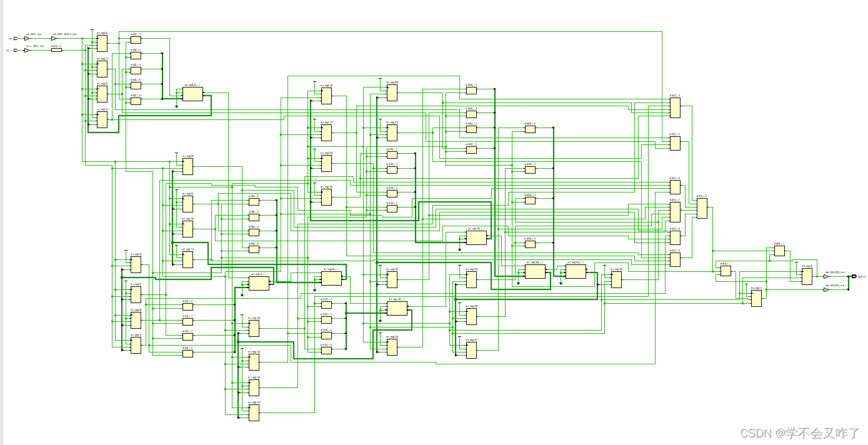Select the cnt_reg[11] flip-flop cell
This screenshot has height=445, width=868.
[x=187, y=259]
